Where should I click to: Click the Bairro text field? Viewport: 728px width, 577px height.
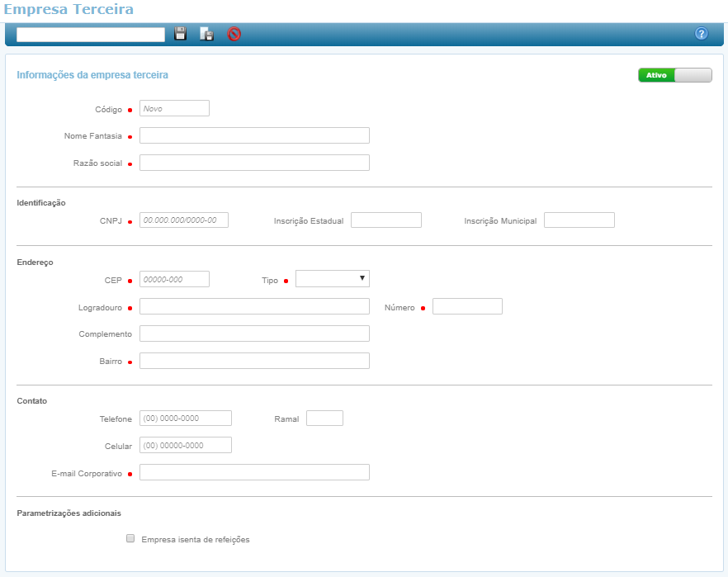click(x=254, y=361)
